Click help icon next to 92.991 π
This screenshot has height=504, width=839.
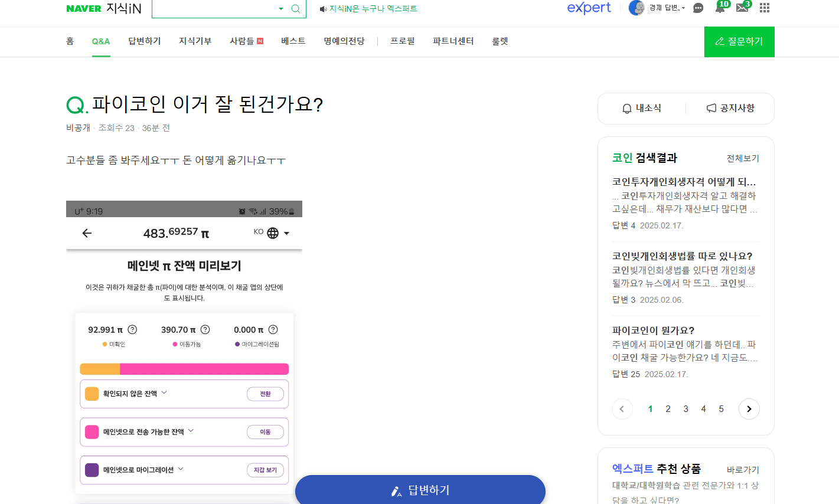coord(133,329)
